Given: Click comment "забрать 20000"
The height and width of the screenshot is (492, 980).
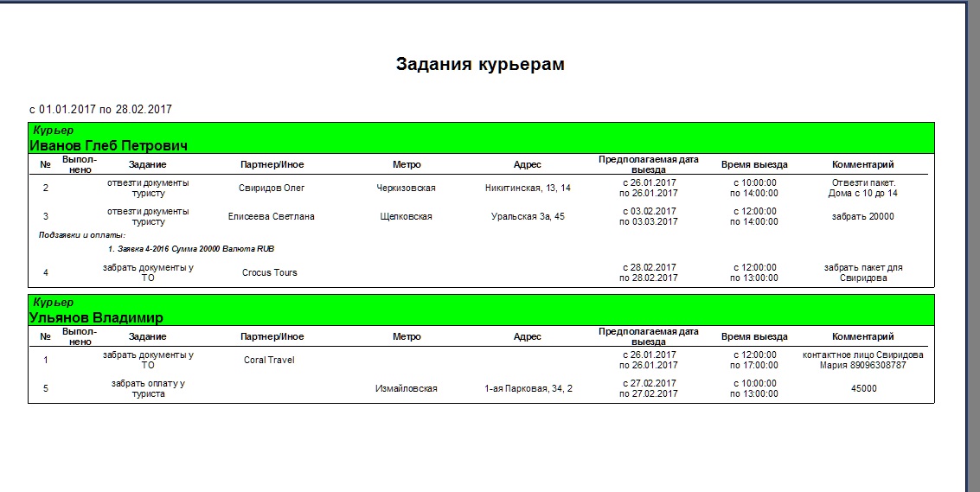Looking at the screenshot, I should click(x=862, y=217).
